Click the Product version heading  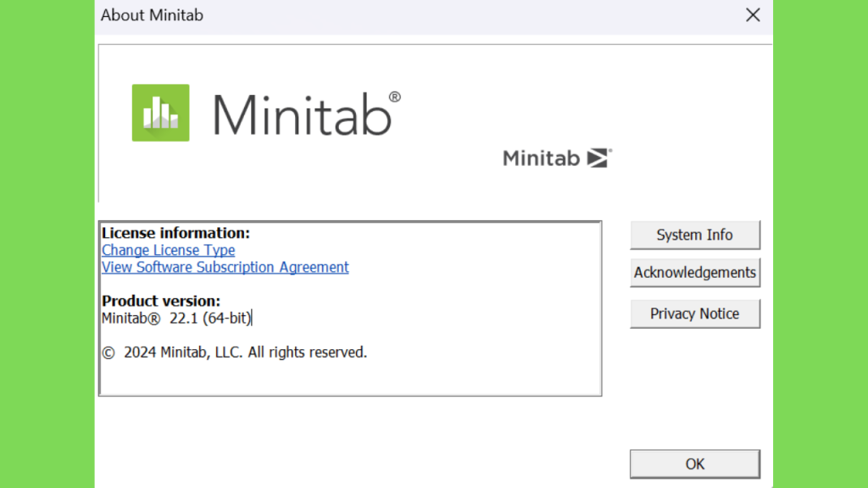pos(161,301)
